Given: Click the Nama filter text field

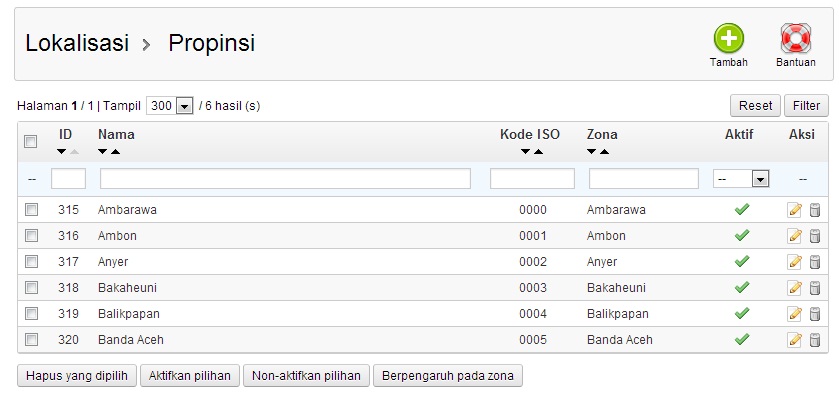Looking at the screenshot, I should (285, 179).
